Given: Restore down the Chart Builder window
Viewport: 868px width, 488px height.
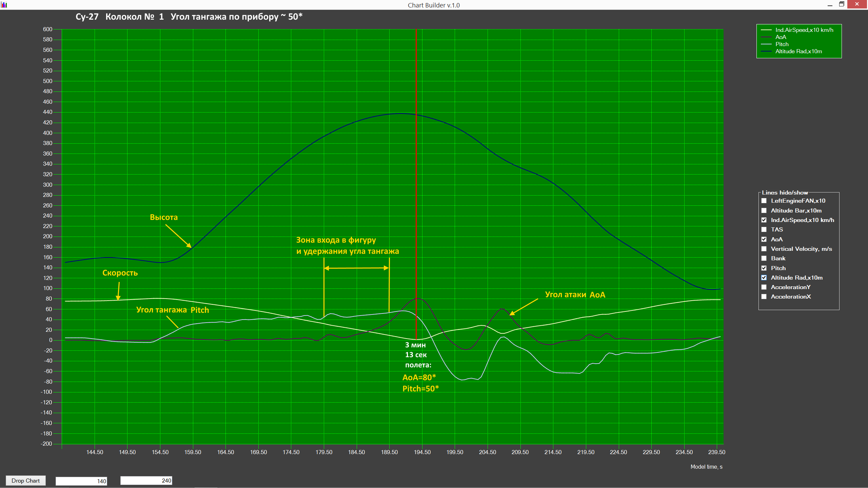Looking at the screenshot, I should click(x=842, y=4).
